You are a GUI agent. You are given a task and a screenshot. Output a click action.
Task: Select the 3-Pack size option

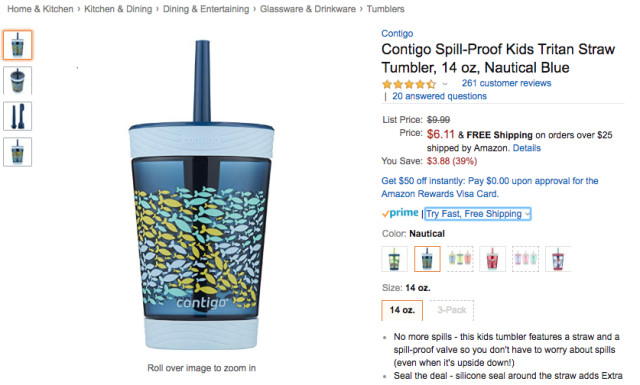click(x=451, y=310)
